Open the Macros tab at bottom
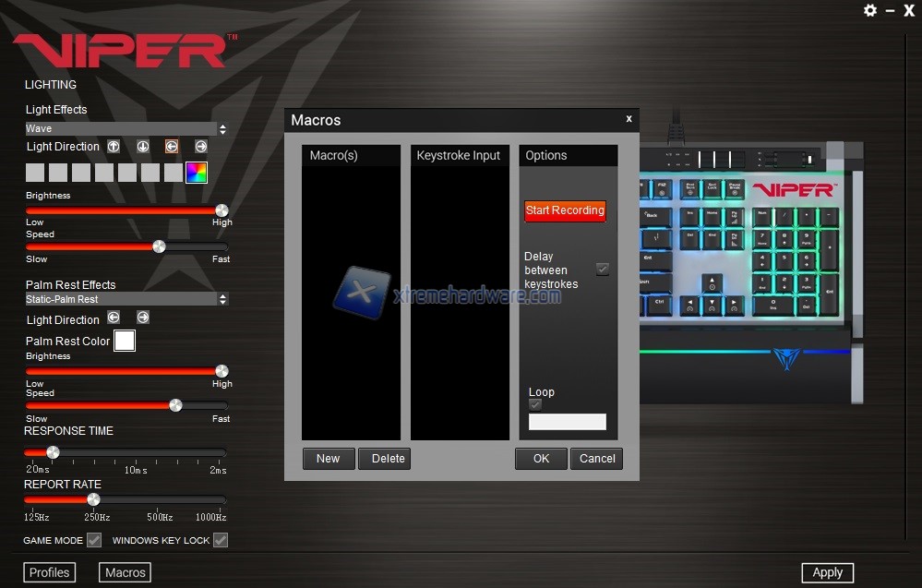 [x=126, y=572]
